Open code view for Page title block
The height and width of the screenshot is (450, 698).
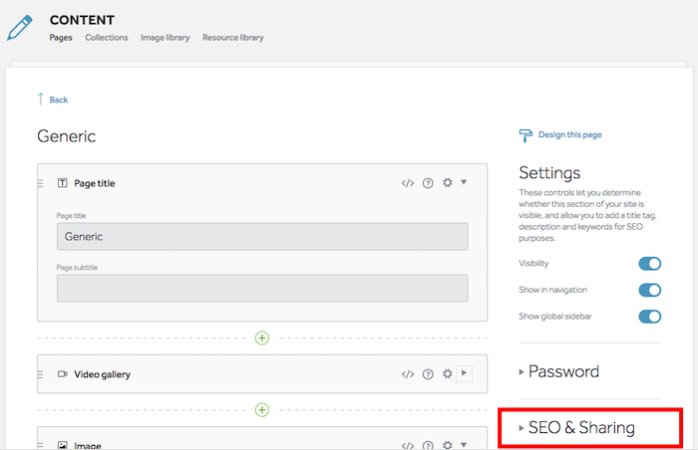[x=407, y=183]
